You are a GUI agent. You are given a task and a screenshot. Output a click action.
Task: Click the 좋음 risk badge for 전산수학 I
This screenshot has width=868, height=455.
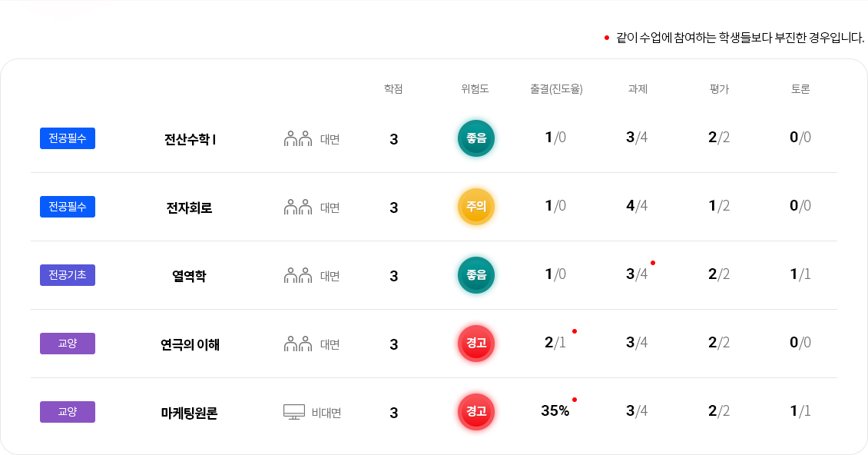pyautogui.click(x=475, y=138)
